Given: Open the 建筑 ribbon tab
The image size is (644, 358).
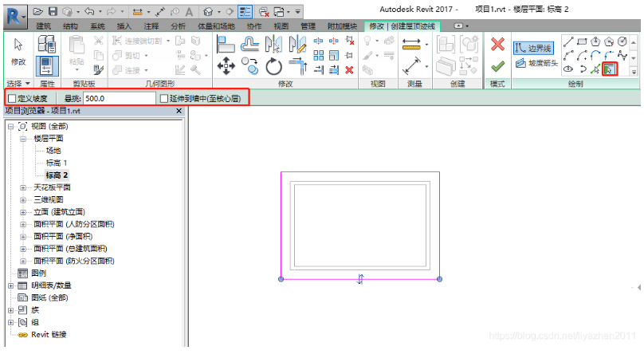Looking at the screenshot, I should point(44,26).
